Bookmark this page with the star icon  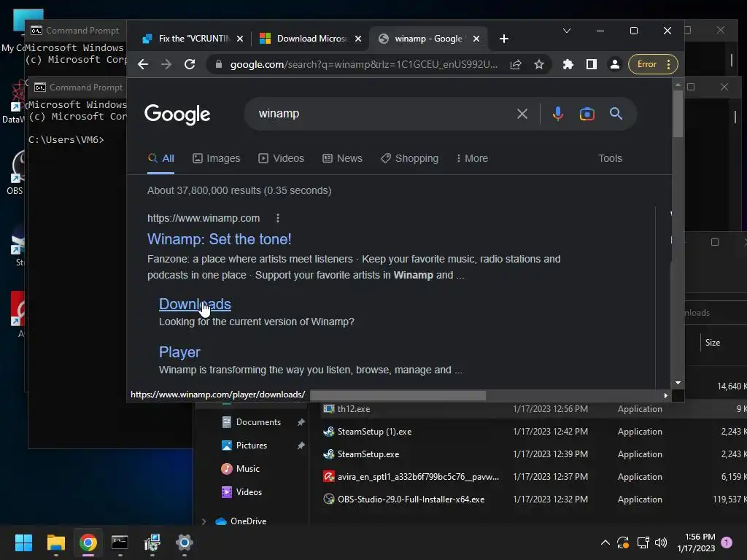[539, 64]
